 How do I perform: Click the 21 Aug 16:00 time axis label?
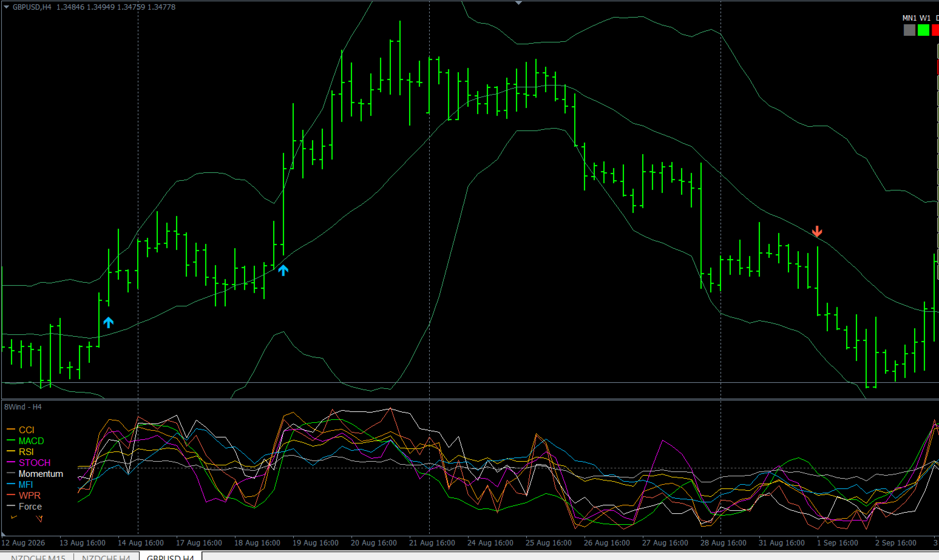tap(432, 543)
